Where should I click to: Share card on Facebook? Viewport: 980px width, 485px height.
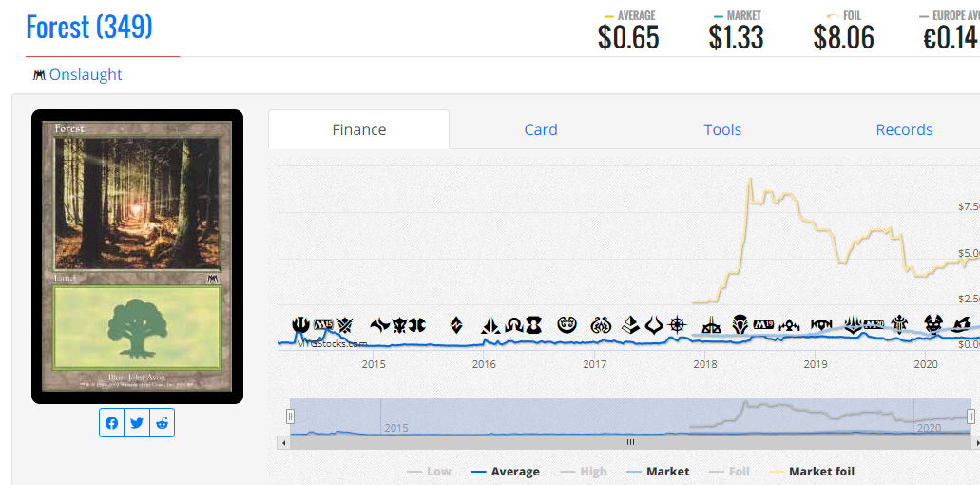pyautogui.click(x=112, y=423)
